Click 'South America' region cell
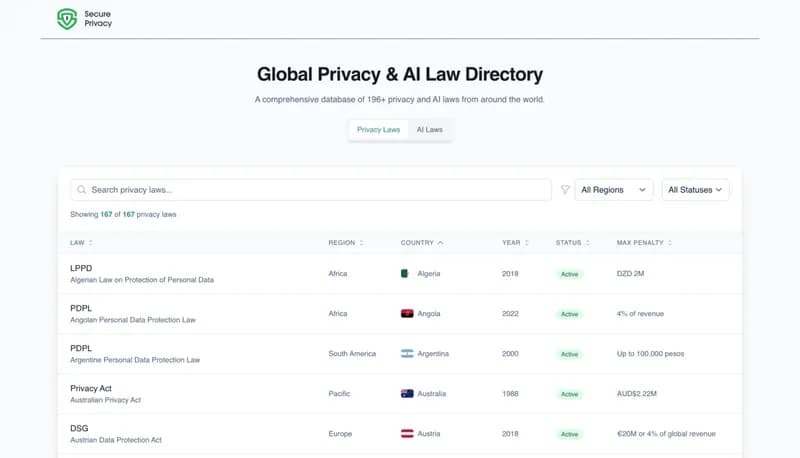800x458 pixels. point(352,353)
